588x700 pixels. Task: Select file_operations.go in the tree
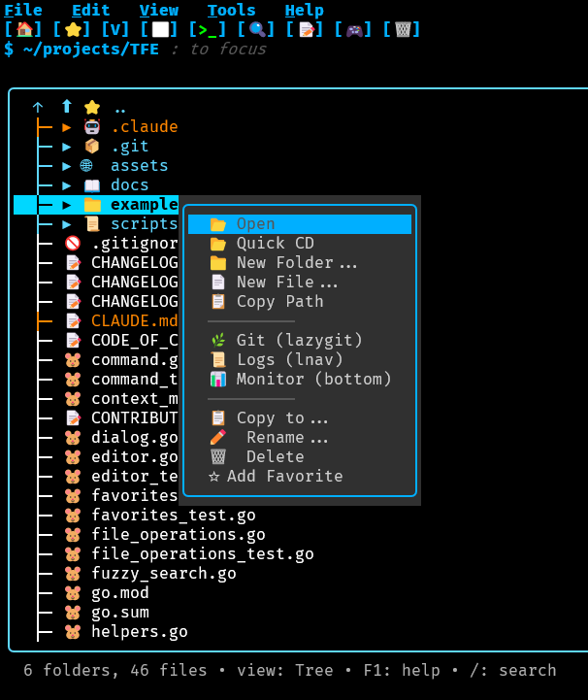[179, 534]
